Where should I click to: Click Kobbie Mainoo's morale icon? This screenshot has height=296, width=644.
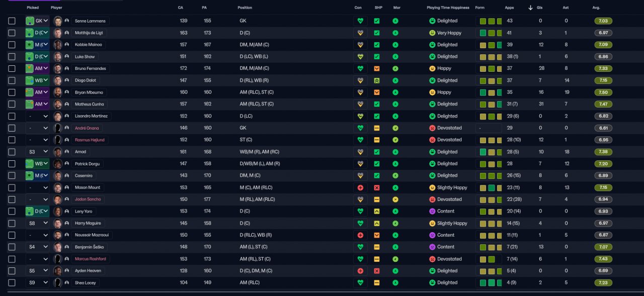(395, 45)
